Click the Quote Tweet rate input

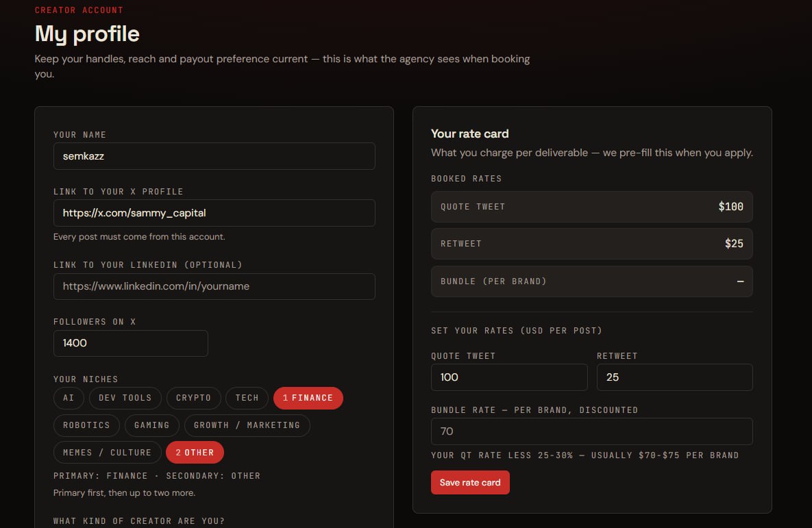pyautogui.click(x=509, y=377)
